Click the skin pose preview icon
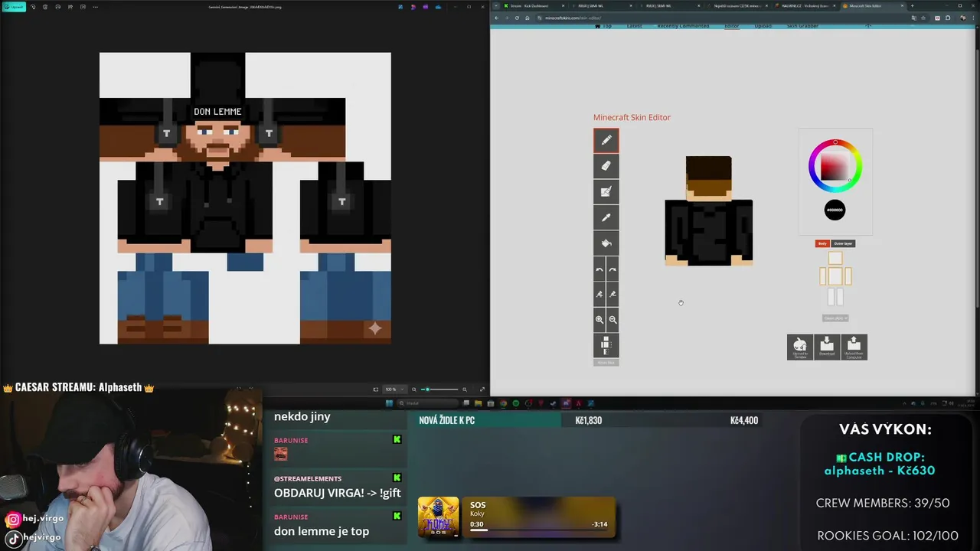This screenshot has height=551, width=980. 606,345
